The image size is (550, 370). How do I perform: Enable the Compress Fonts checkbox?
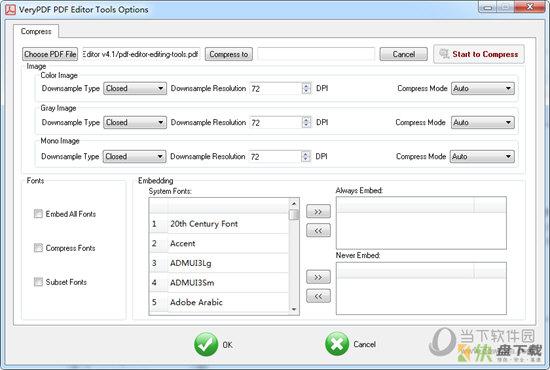(38, 248)
